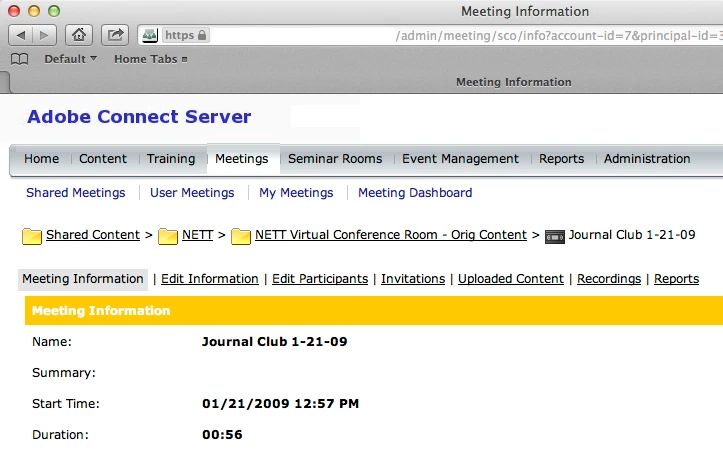Open the bookmarks book icon
The height and width of the screenshot is (453, 723).
point(19,59)
